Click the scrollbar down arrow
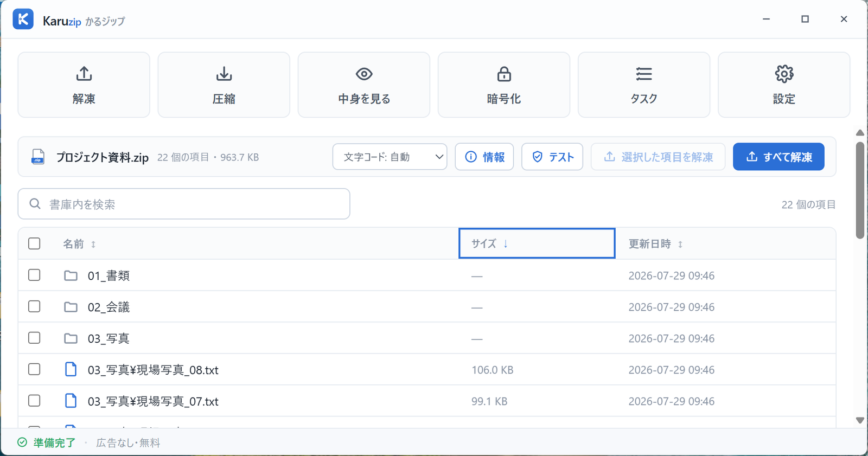 coord(860,420)
